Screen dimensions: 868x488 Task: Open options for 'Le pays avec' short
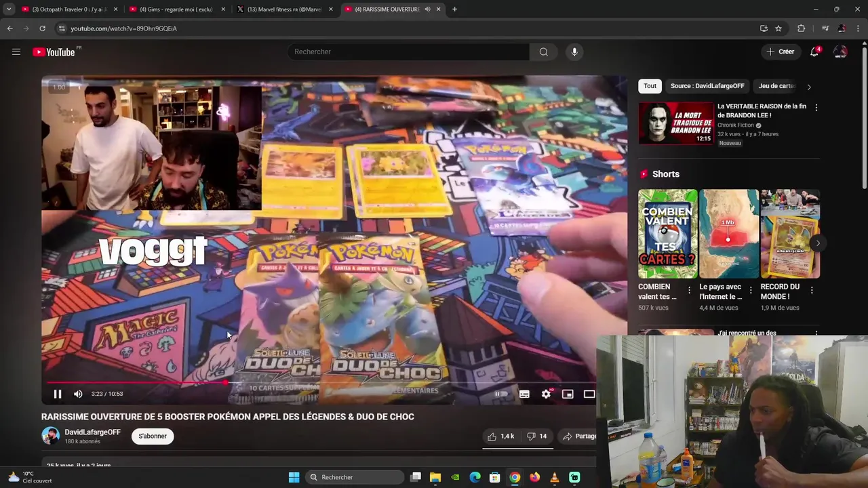coord(751,291)
